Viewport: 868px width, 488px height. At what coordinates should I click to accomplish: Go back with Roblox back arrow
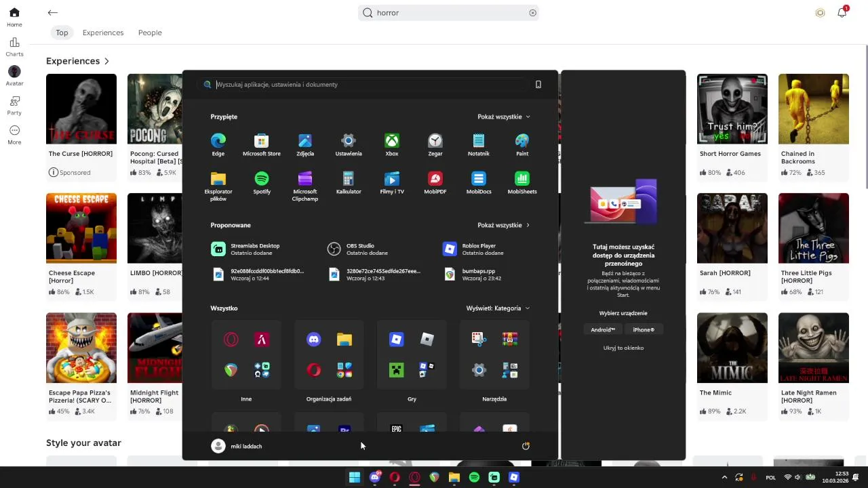pyautogui.click(x=53, y=12)
